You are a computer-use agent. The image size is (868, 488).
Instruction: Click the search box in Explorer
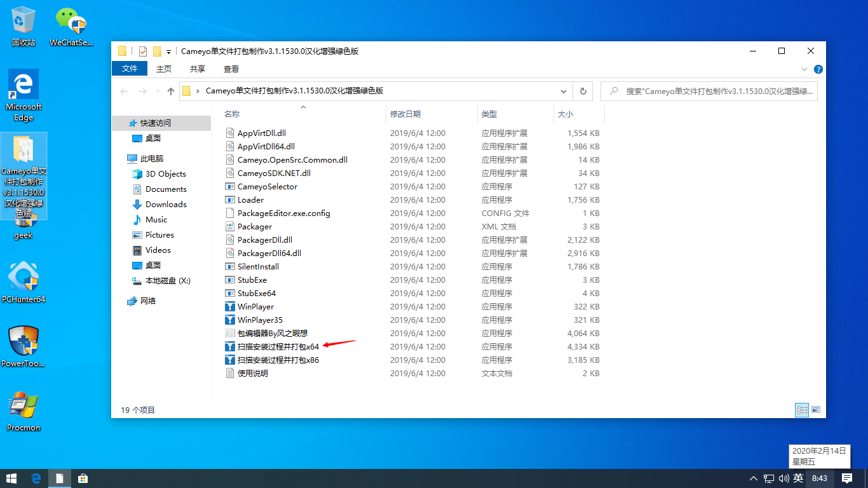click(x=709, y=91)
